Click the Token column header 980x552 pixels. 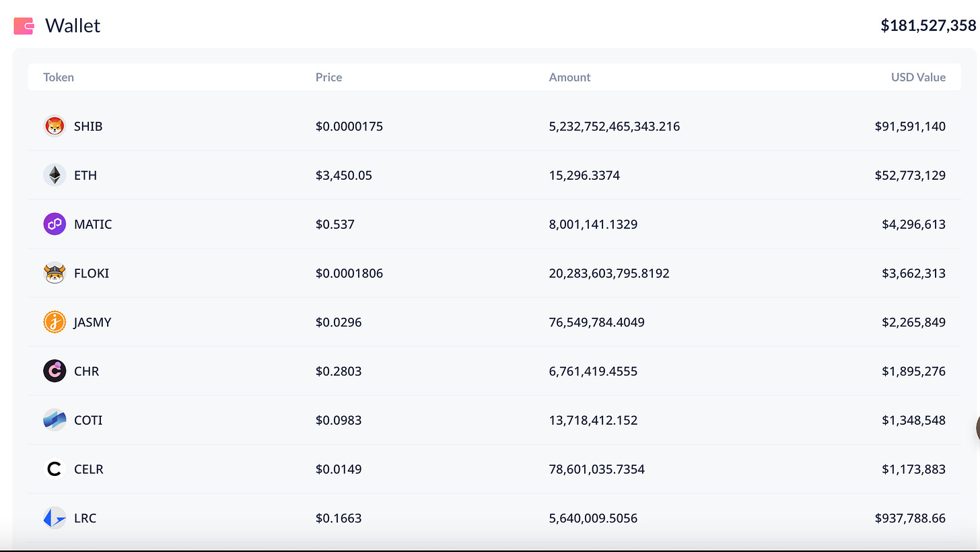[x=59, y=77]
